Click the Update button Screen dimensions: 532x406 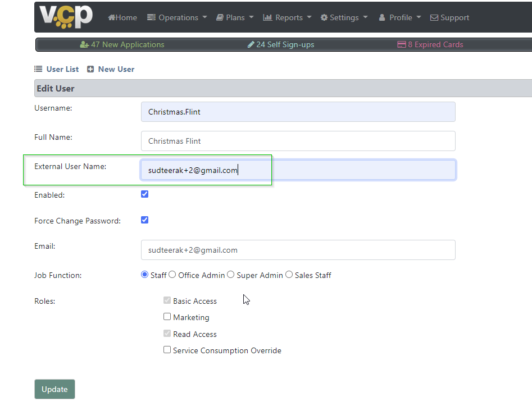(x=54, y=389)
